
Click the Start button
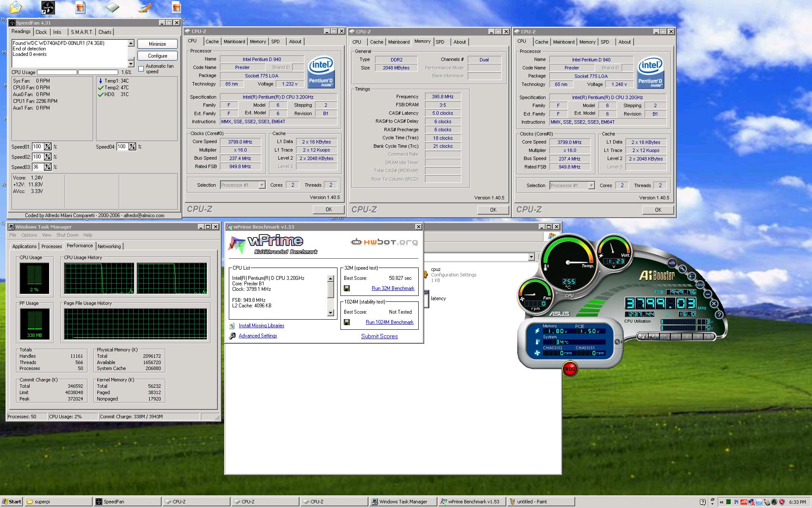11,502
